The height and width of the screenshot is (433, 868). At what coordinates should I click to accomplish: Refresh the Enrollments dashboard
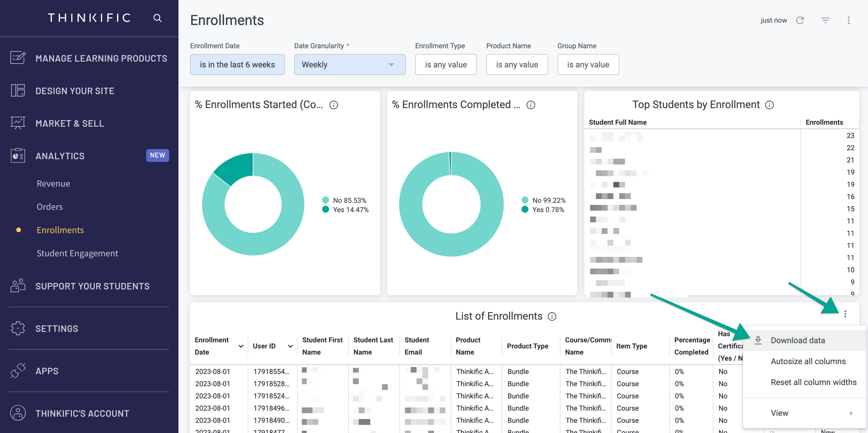tap(801, 20)
